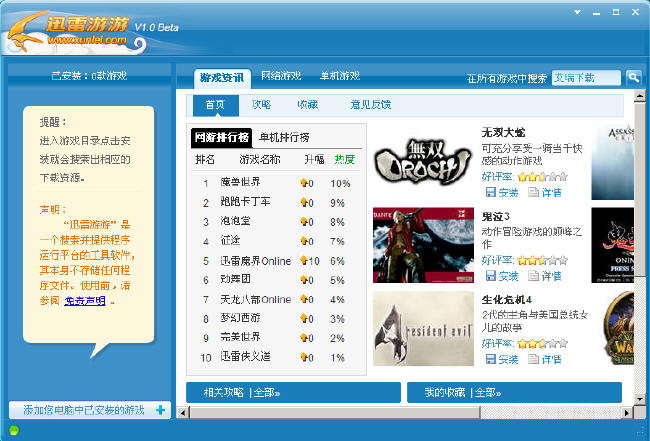Click the horizontal scrollbar right arrow
Screen dimensions: 650x441
(627, 412)
